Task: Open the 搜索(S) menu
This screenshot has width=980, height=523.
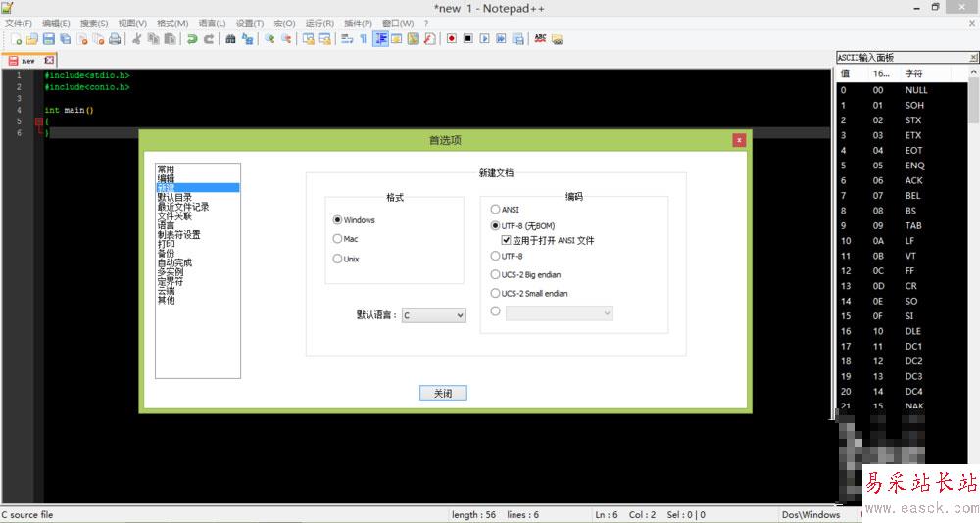Action: point(94,24)
